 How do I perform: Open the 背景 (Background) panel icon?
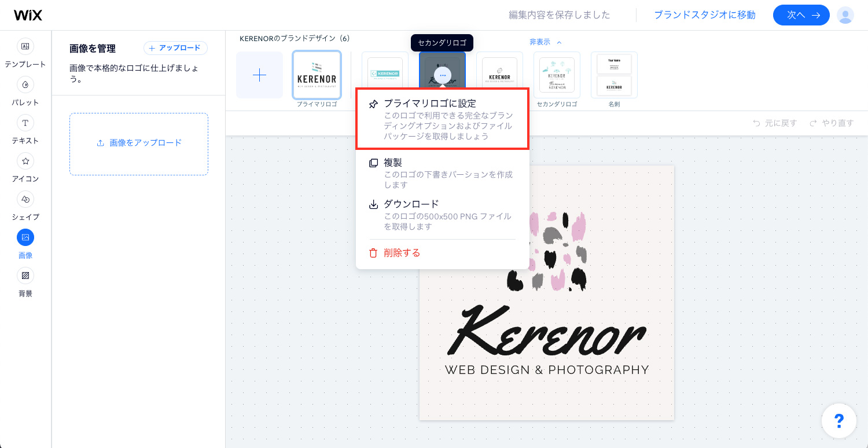(x=25, y=276)
